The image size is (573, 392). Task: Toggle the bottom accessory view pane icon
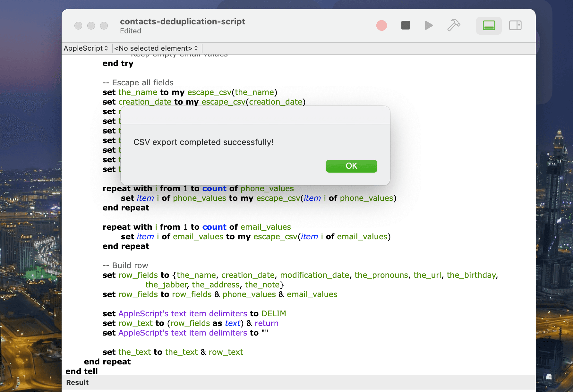[488, 25]
